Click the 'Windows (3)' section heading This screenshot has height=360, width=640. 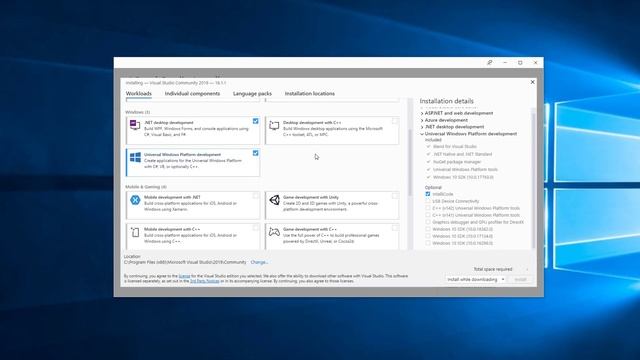tap(138, 112)
